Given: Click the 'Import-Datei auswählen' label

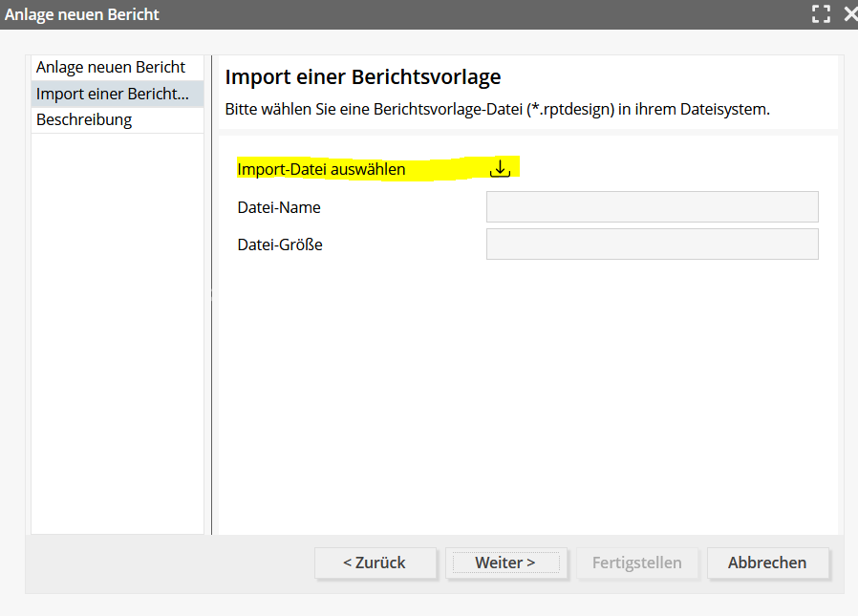Looking at the screenshot, I should [321, 170].
